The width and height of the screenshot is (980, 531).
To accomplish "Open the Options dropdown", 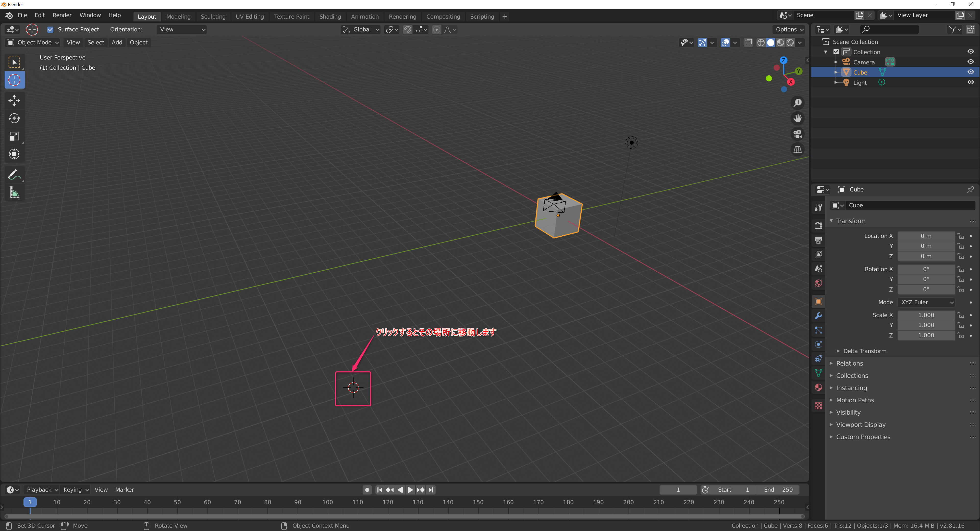I will 789,30.
